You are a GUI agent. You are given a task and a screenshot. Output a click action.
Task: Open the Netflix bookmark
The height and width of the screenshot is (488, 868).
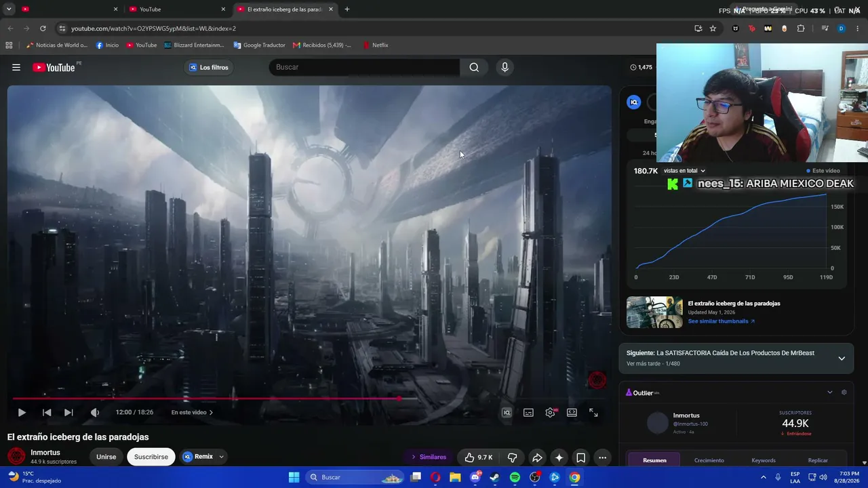pyautogui.click(x=376, y=45)
